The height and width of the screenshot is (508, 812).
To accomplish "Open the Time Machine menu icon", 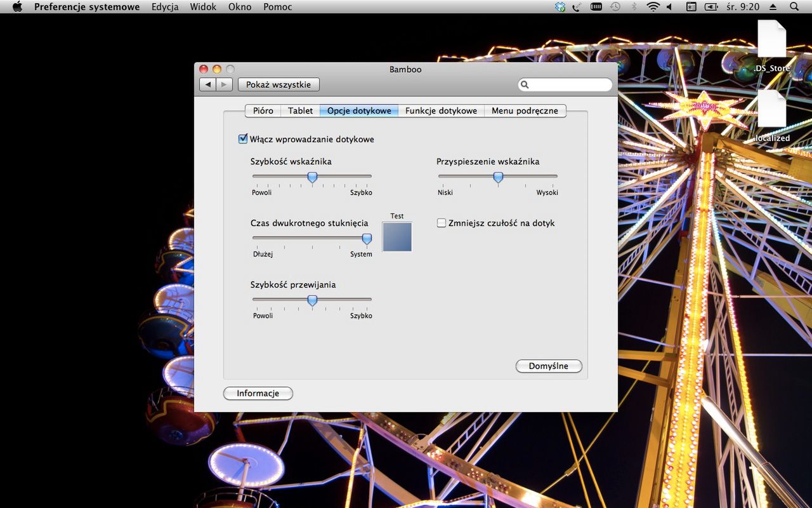I will (x=615, y=7).
